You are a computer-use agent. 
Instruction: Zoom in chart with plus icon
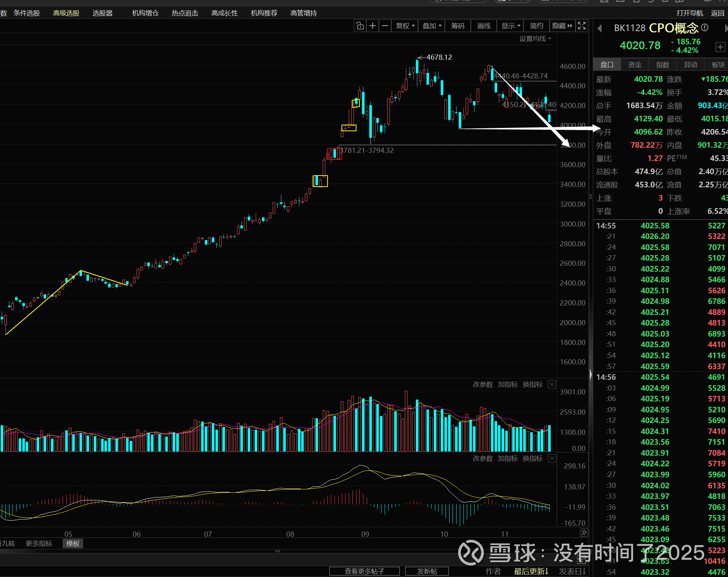pyautogui.click(x=373, y=26)
